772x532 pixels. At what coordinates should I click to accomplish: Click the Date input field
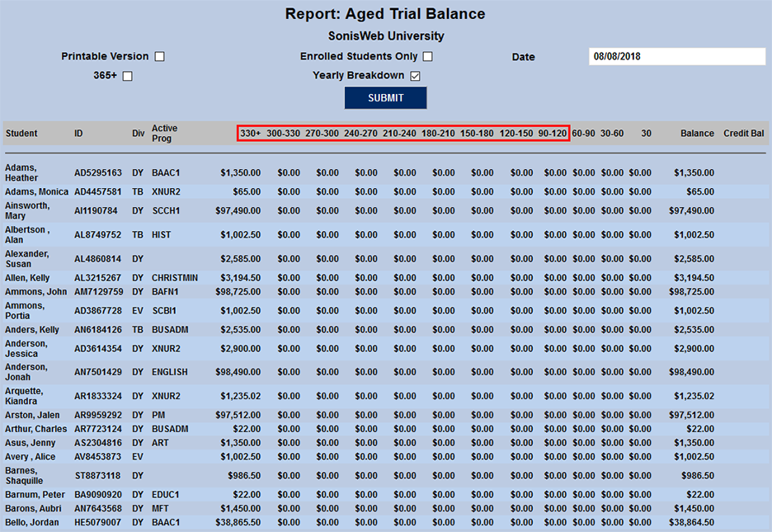pos(676,56)
